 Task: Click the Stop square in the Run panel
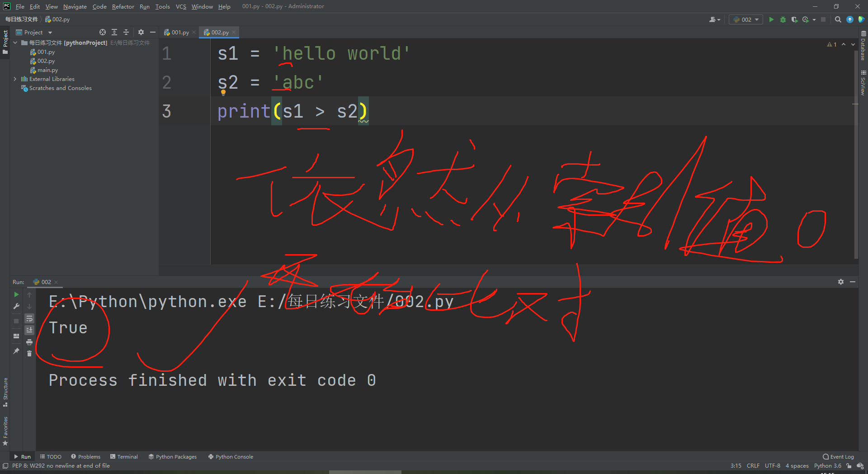pyautogui.click(x=16, y=321)
